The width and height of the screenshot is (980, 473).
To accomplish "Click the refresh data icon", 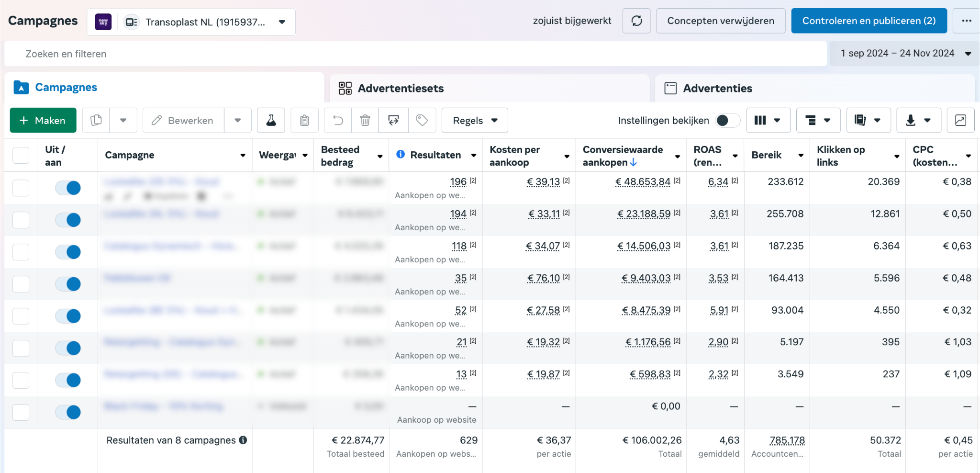I will [x=636, y=21].
